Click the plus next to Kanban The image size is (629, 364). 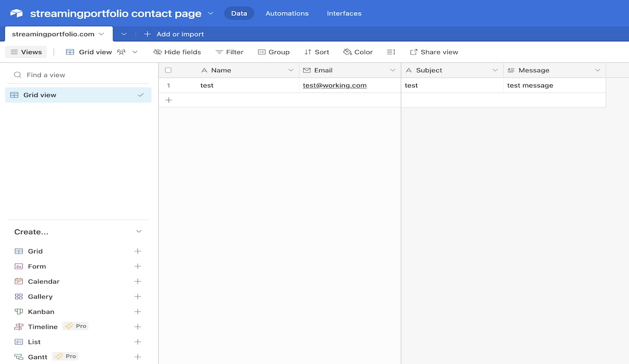(x=138, y=312)
